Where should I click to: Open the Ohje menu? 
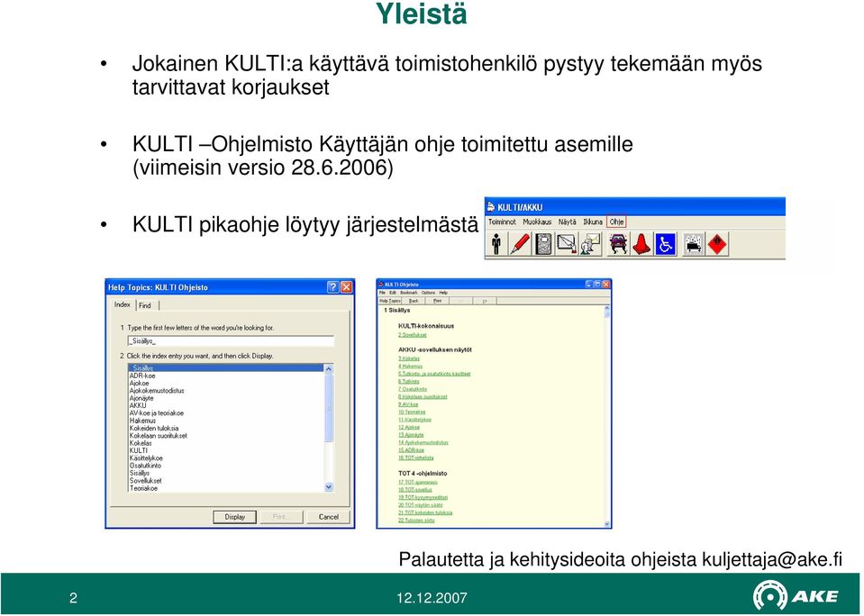coord(616,222)
